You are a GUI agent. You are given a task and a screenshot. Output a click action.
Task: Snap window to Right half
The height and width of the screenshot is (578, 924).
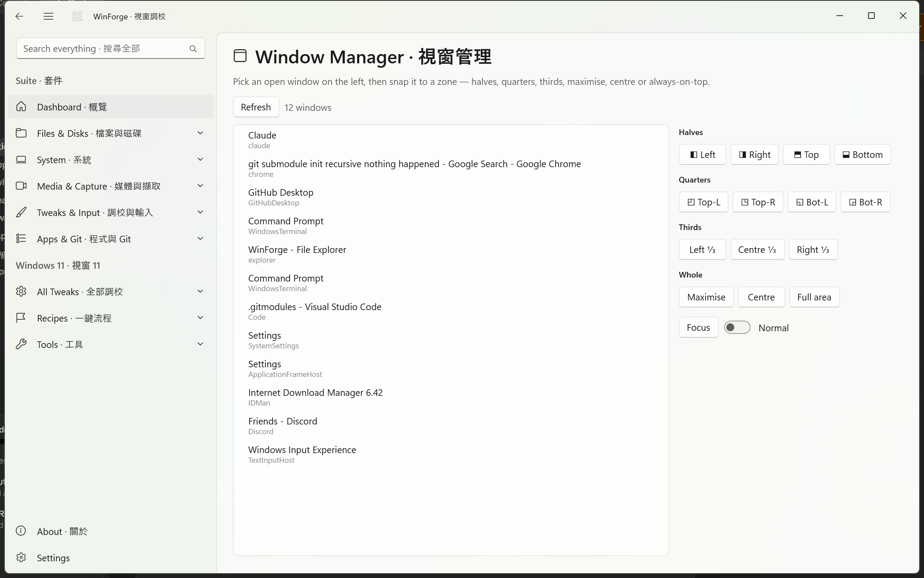click(754, 154)
